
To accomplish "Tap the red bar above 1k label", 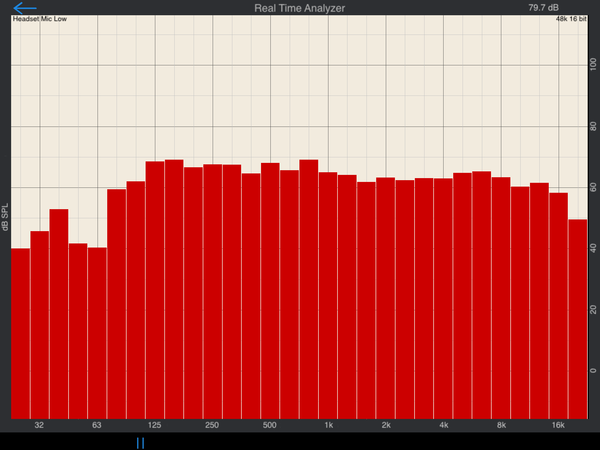I will pos(328,295).
